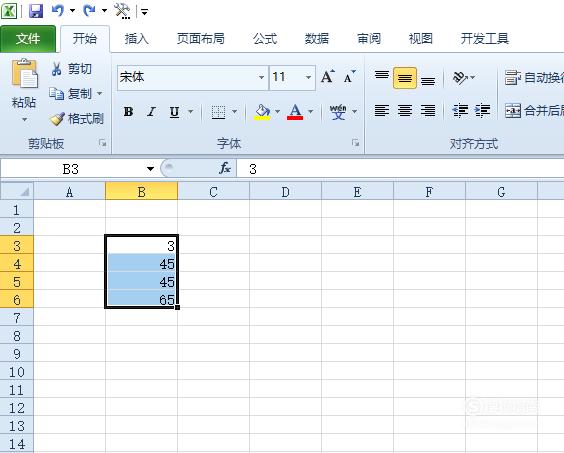The width and height of the screenshot is (564, 453).
Task: Select column B header
Action: tap(141, 191)
